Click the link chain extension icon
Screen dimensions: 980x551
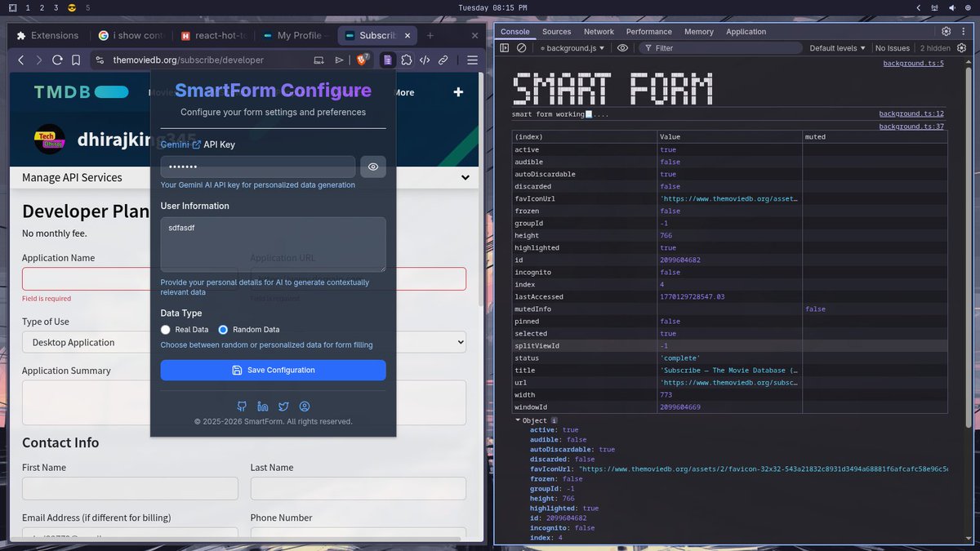(x=443, y=60)
